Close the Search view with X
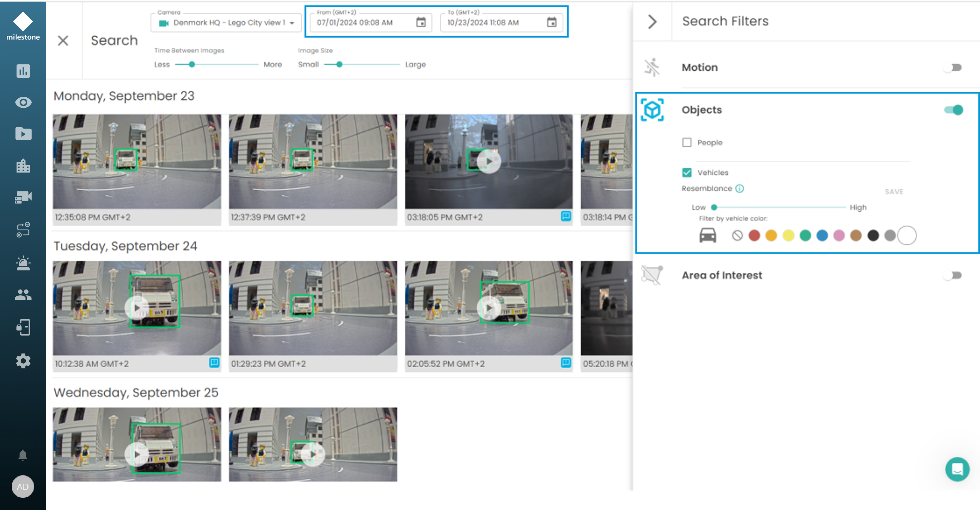 (63, 41)
